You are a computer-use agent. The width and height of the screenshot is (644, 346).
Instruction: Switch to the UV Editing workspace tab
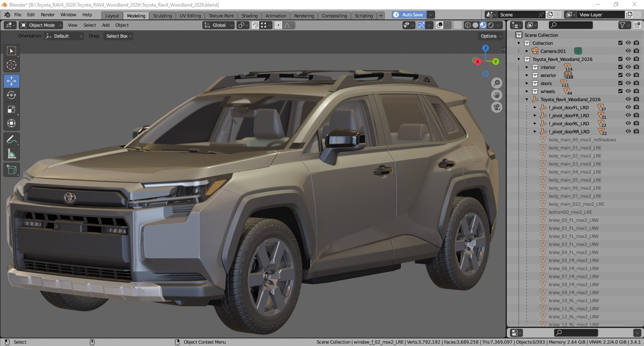(190, 16)
